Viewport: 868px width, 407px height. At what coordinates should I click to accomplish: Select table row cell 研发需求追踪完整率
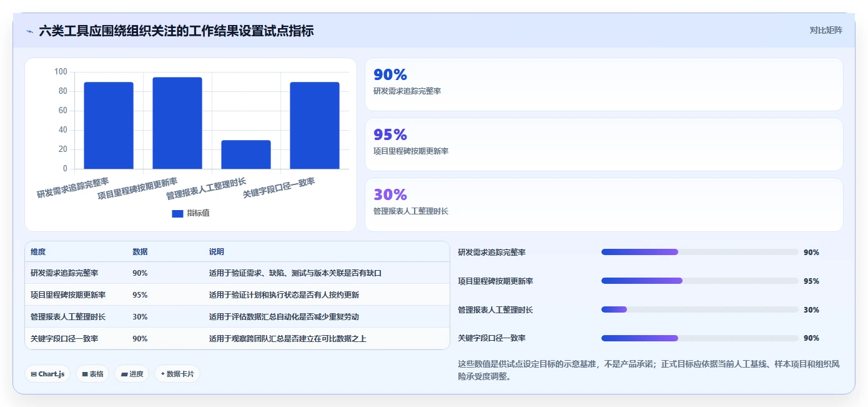point(64,273)
